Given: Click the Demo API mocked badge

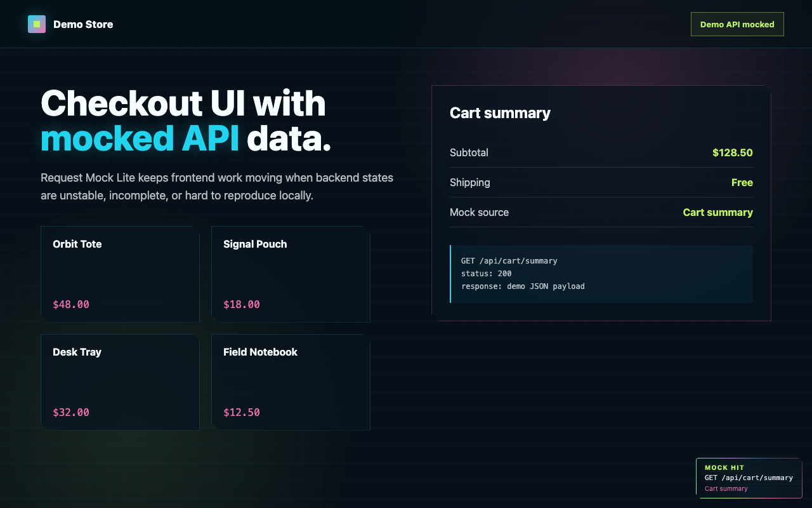Looking at the screenshot, I should tap(737, 24).
